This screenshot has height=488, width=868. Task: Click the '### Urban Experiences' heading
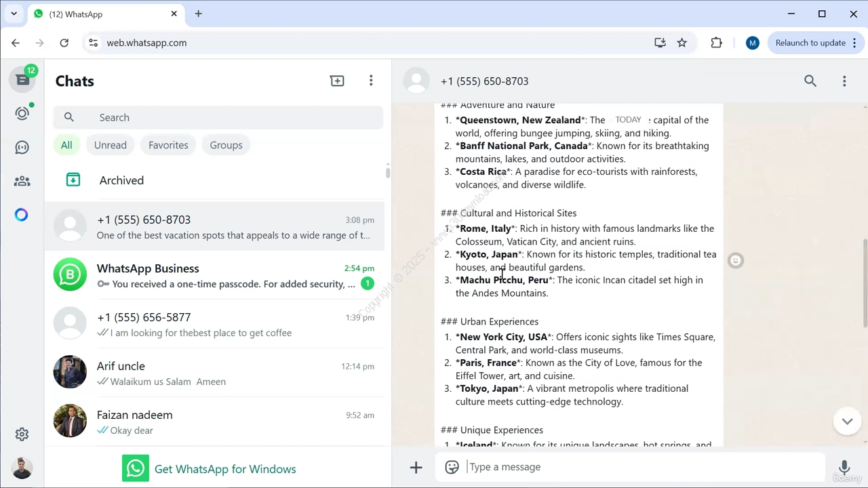click(x=490, y=321)
